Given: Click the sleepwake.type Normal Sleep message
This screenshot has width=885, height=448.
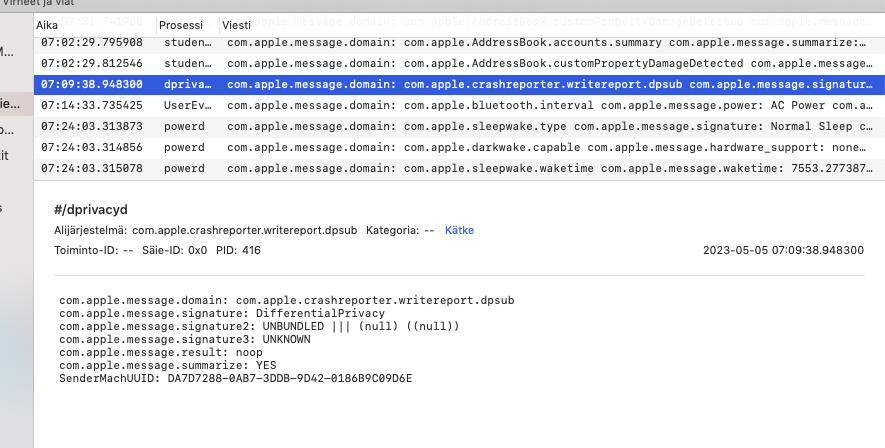Looking at the screenshot, I should click(x=550, y=126).
